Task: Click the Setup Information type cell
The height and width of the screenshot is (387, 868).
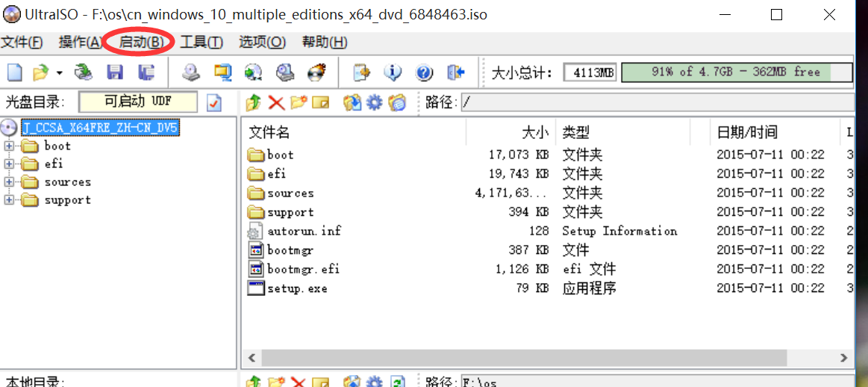Action: tap(619, 231)
